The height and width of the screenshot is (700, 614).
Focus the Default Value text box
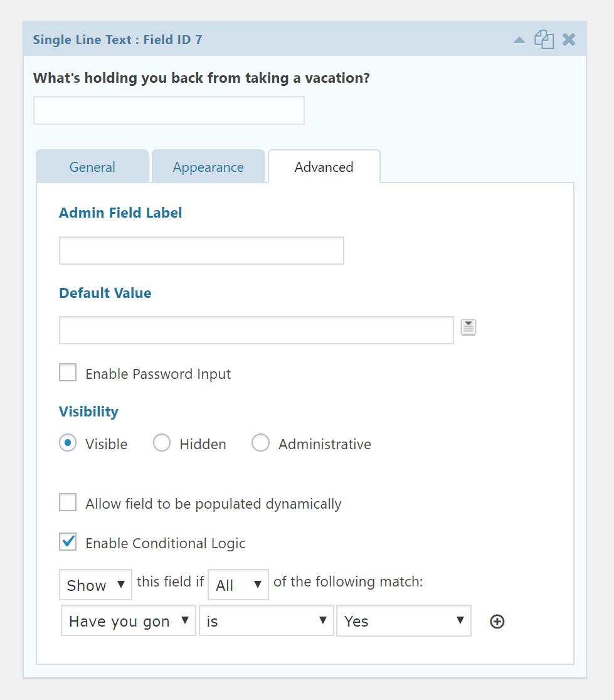click(x=256, y=331)
